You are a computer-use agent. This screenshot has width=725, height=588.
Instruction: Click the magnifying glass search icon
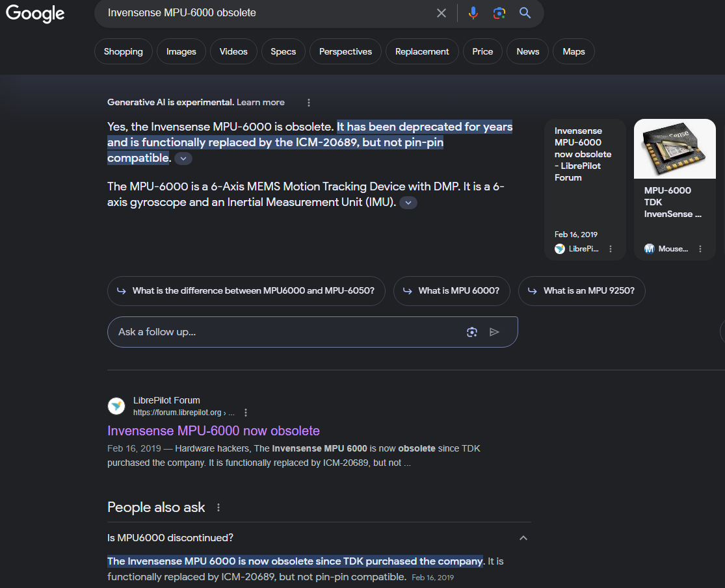pos(525,13)
